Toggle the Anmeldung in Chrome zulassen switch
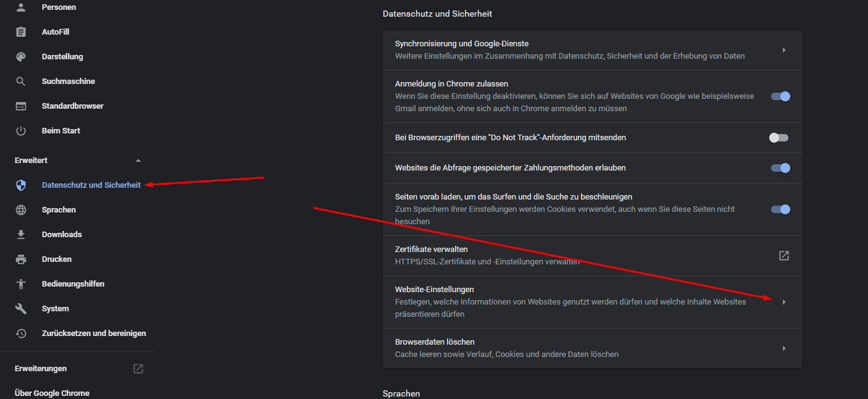Image resolution: width=868 pixels, height=399 pixels. pyautogui.click(x=780, y=96)
